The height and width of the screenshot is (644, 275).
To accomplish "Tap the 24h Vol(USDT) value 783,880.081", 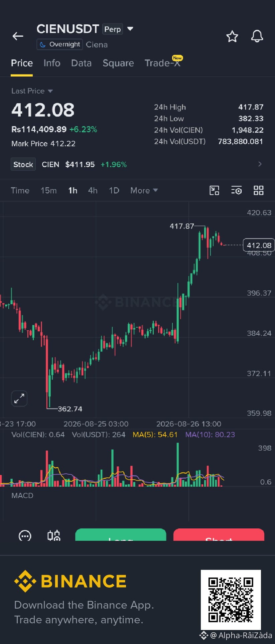I will tap(240, 142).
